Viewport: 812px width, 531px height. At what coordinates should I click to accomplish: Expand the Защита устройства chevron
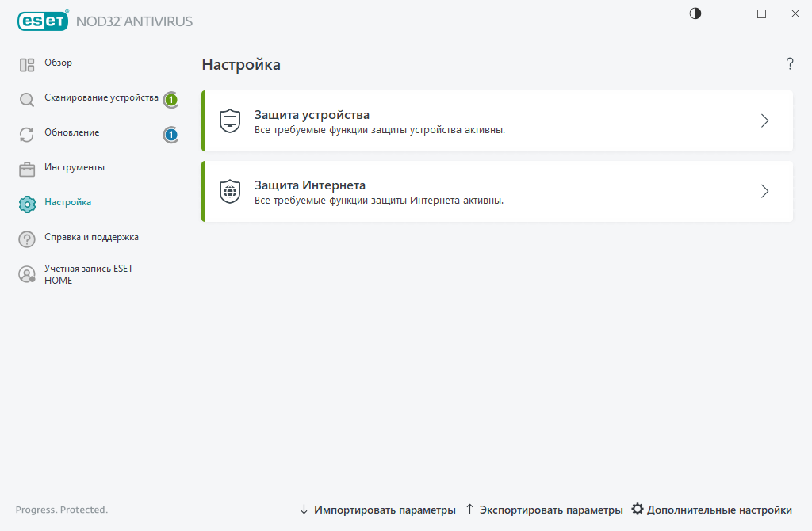pos(765,121)
